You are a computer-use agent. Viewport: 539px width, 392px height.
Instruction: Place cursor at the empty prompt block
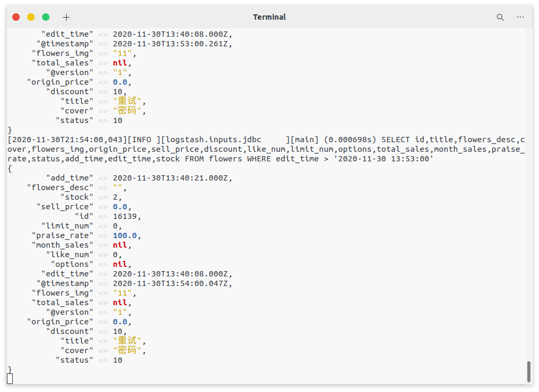10,379
